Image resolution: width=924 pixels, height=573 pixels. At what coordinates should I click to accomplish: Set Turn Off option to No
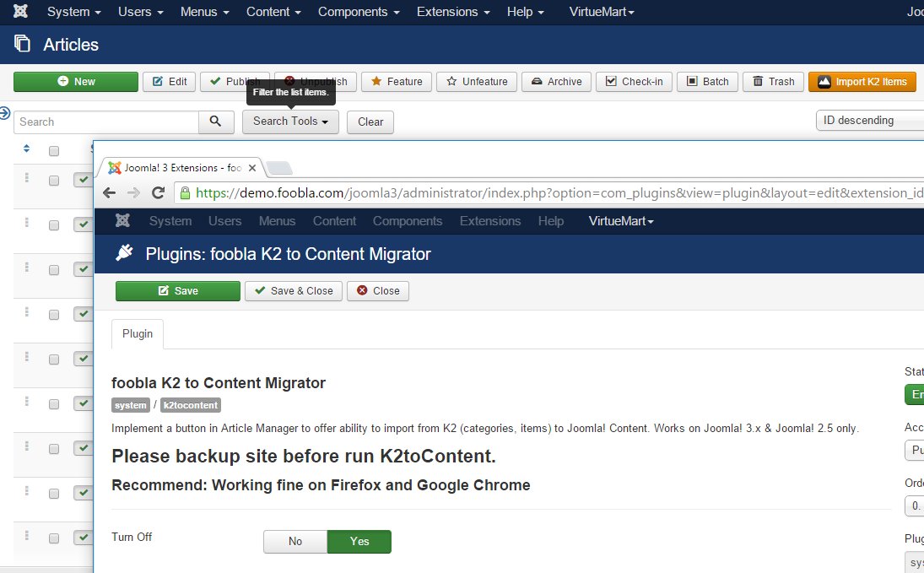pyautogui.click(x=295, y=541)
